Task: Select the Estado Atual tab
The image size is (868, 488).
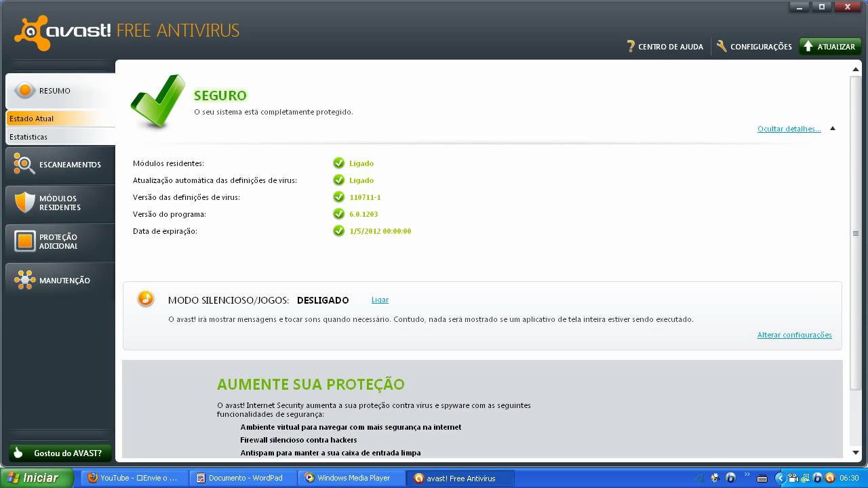Action: coord(60,119)
